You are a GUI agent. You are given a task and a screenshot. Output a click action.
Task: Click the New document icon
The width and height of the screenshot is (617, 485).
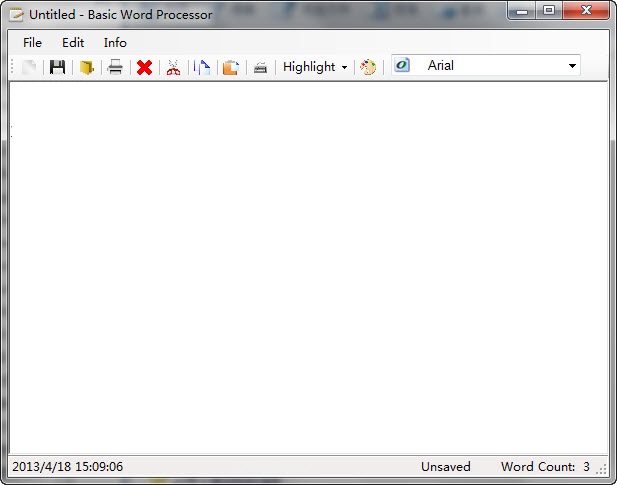pyautogui.click(x=30, y=67)
